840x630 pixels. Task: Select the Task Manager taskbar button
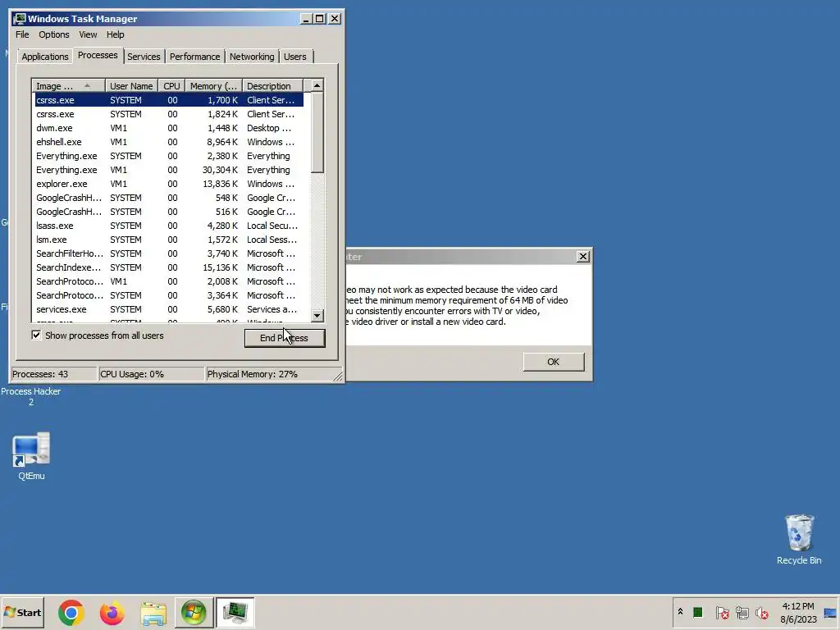click(235, 612)
